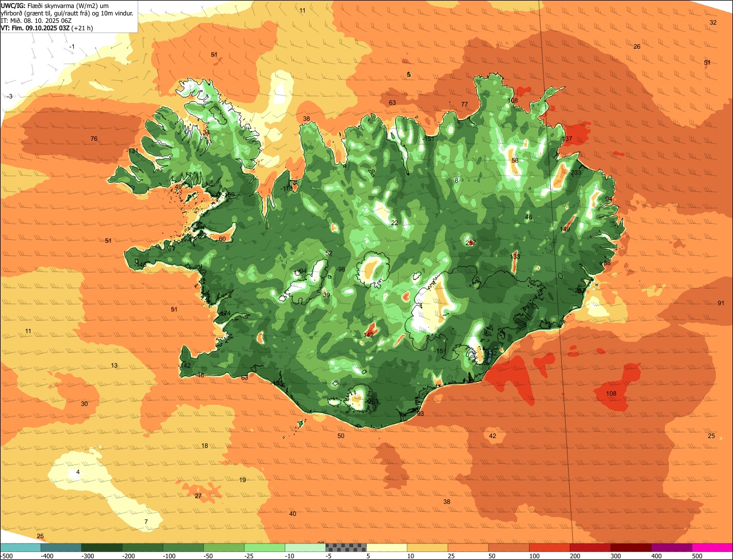Select the legend swatch between 10 and 25
This screenshot has height=560, width=733.
(x=427, y=547)
